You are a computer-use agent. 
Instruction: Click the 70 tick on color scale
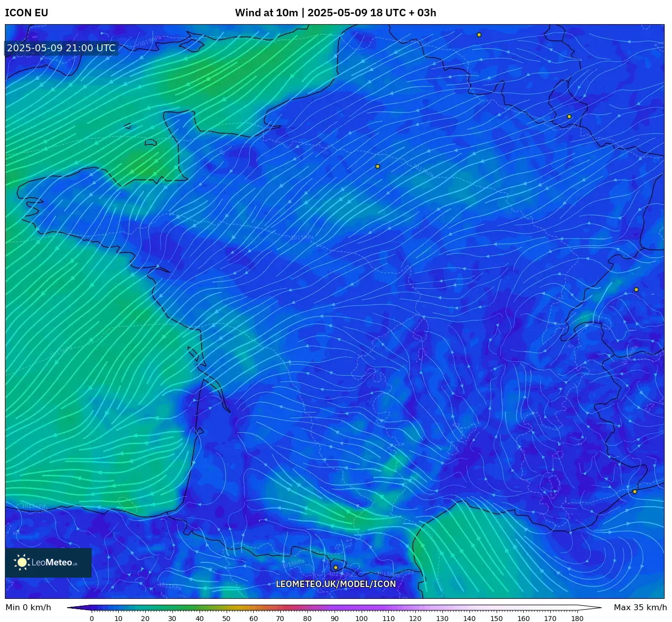click(x=280, y=619)
